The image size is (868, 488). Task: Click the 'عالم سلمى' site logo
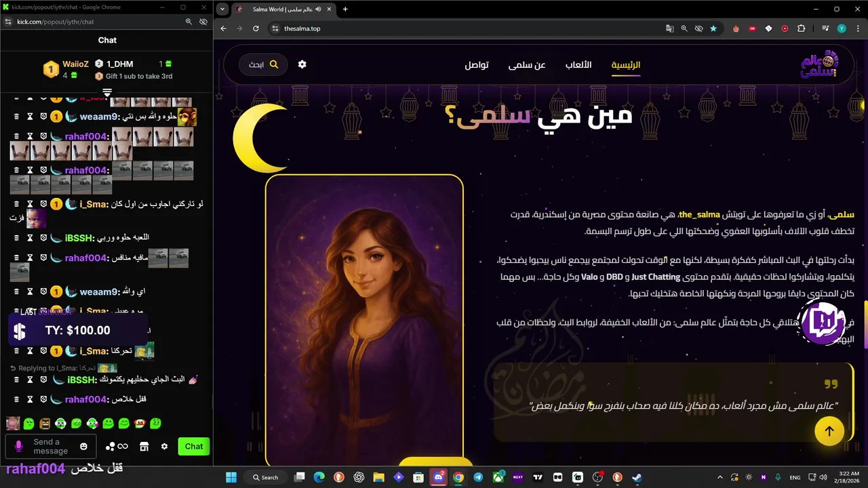[819, 65]
